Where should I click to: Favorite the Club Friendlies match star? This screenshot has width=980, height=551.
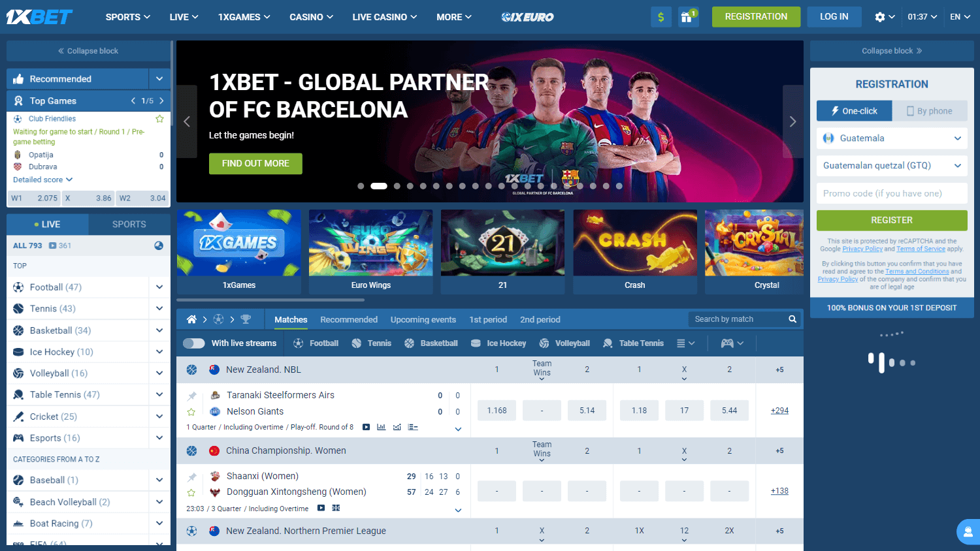pyautogui.click(x=159, y=119)
